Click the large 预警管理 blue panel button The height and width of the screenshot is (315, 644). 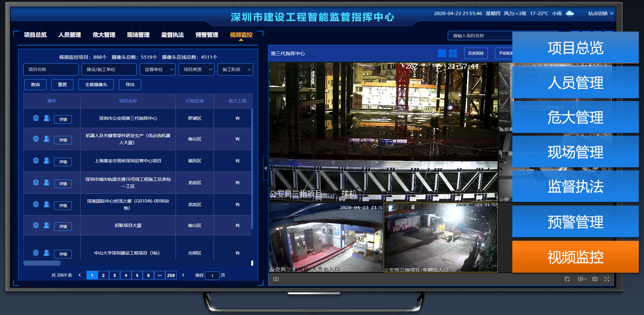coord(575,222)
